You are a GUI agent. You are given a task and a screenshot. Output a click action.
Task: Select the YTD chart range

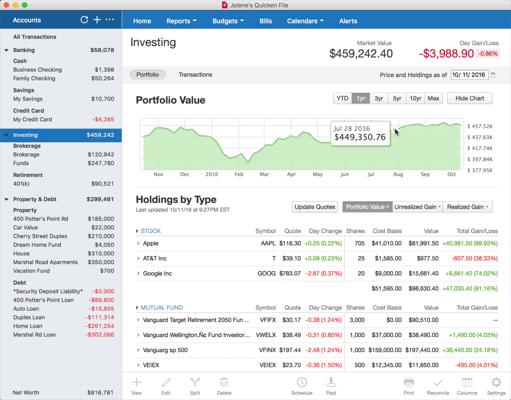(342, 98)
